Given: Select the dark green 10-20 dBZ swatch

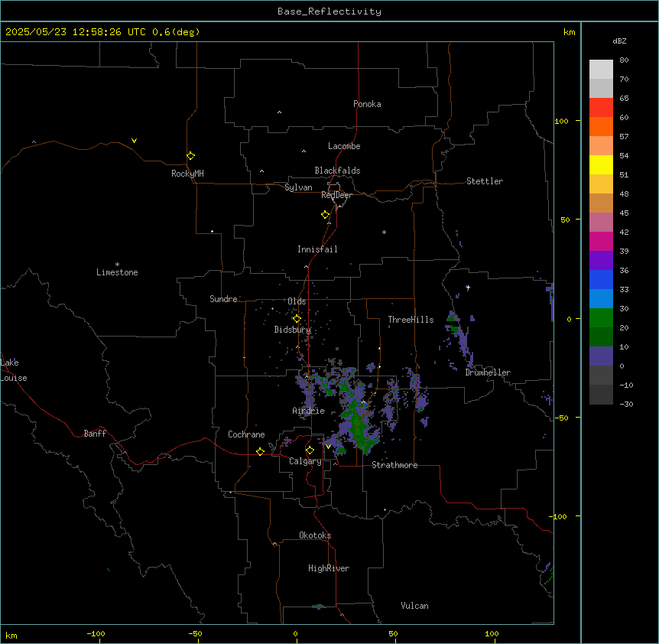Looking at the screenshot, I should point(601,337).
